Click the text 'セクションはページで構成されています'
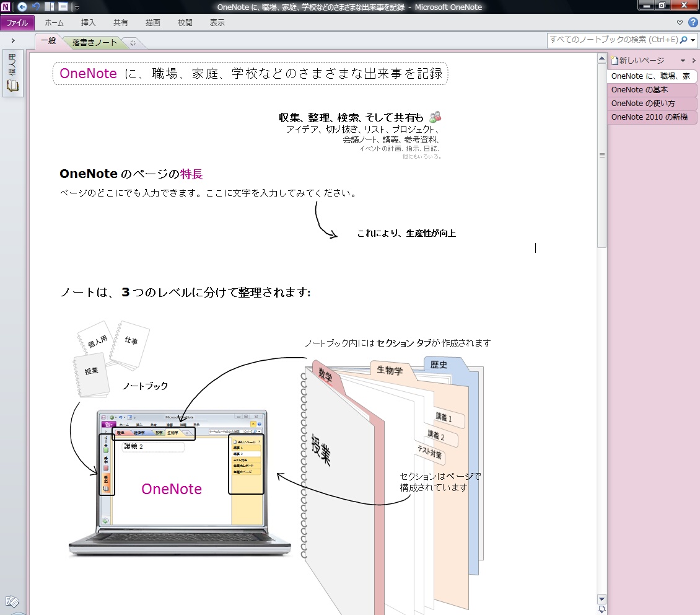This screenshot has width=700, height=615. pos(440,482)
